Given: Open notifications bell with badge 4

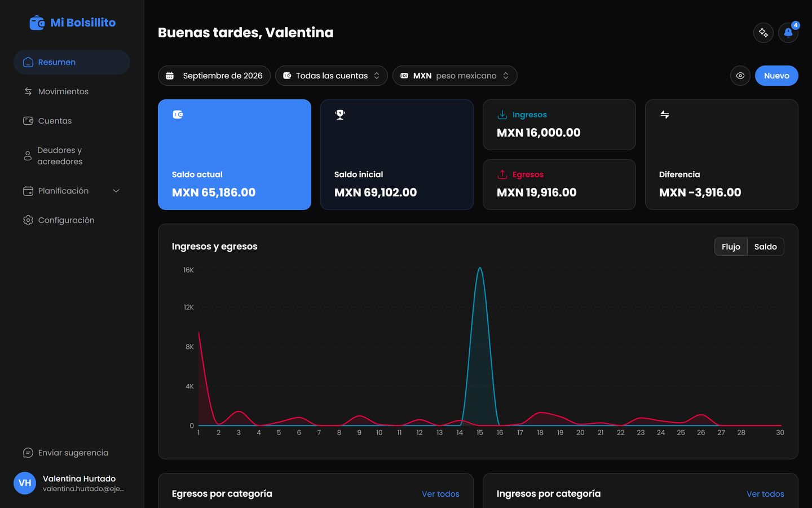Looking at the screenshot, I should point(788,33).
